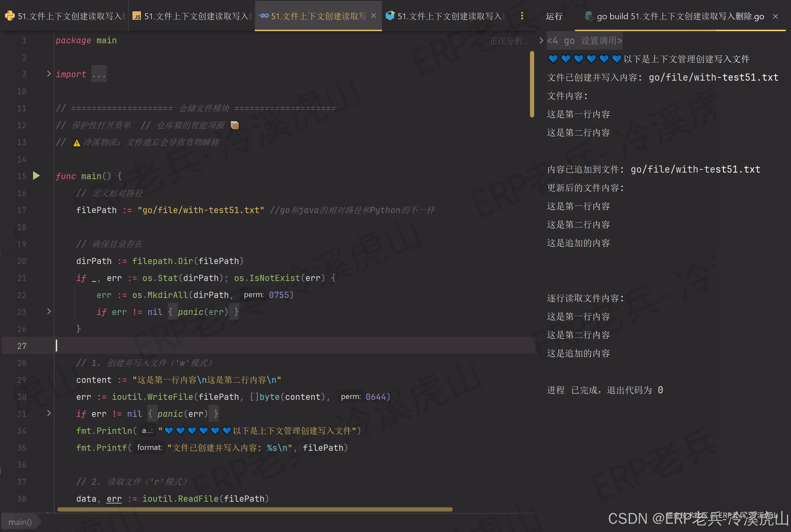
Task: Expand the '<4 go 设置调用>' console fold
Action: [541, 41]
